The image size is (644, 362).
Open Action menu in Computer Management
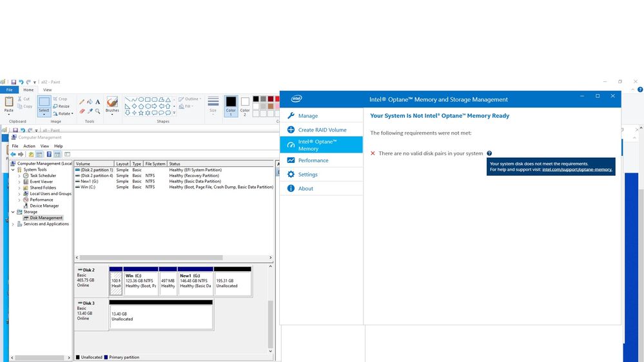coord(29,146)
